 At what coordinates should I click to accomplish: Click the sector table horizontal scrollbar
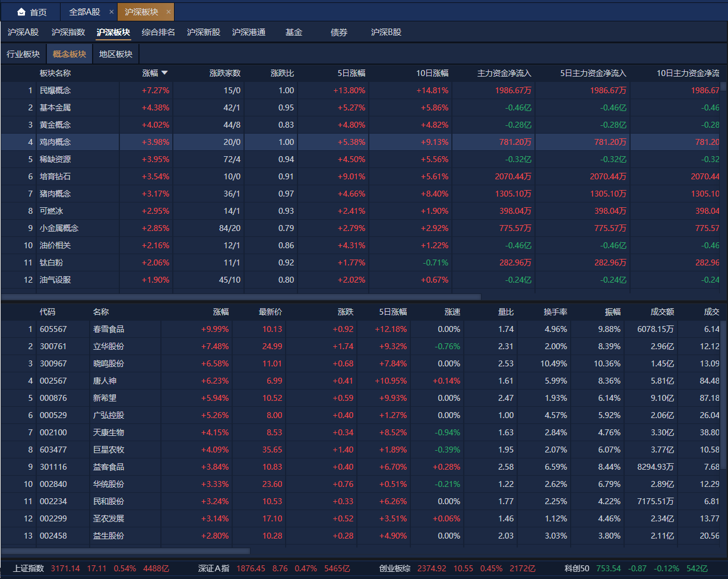240,296
